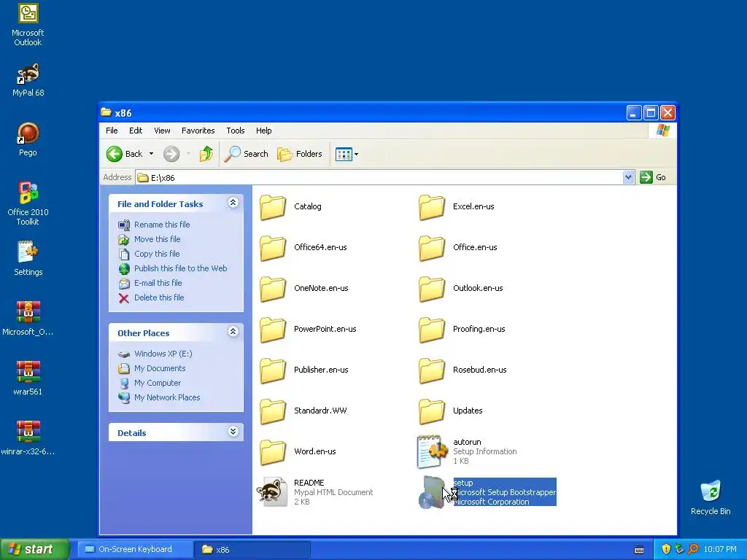
Task: Open My Computer from Other Places
Action: click(158, 384)
